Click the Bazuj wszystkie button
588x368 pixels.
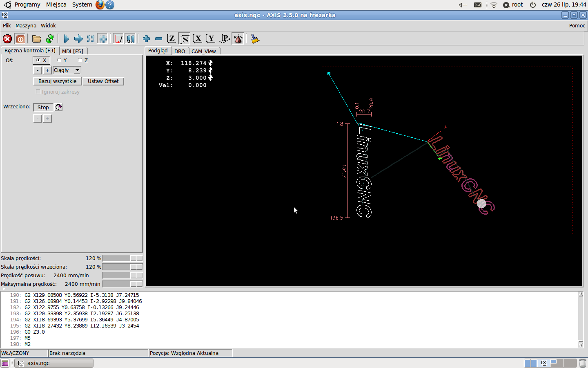point(57,81)
